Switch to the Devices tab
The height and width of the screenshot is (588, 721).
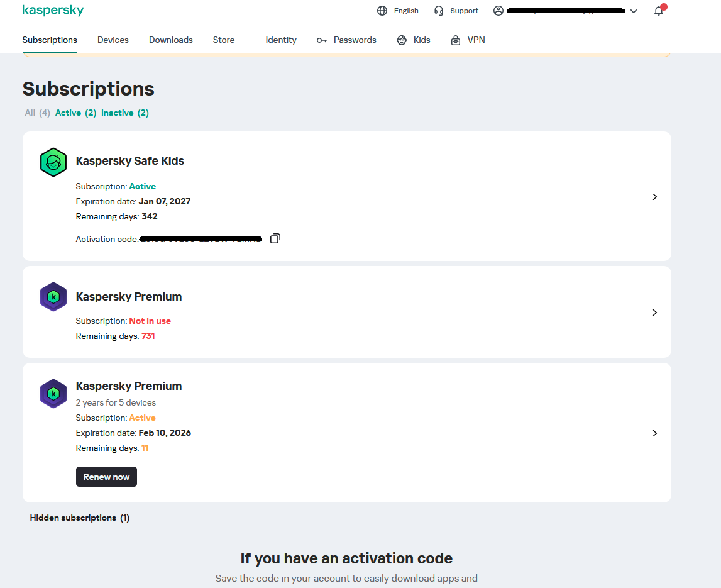pyautogui.click(x=113, y=40)
